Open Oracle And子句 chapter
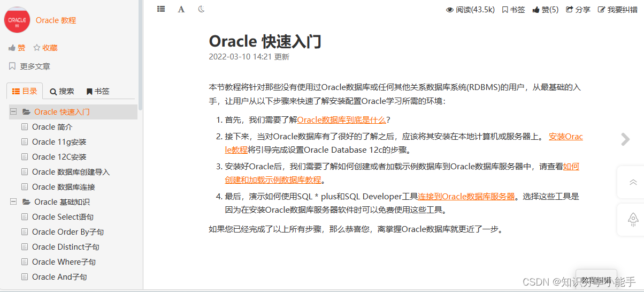The image size is (644, 292). click(59, 277)
